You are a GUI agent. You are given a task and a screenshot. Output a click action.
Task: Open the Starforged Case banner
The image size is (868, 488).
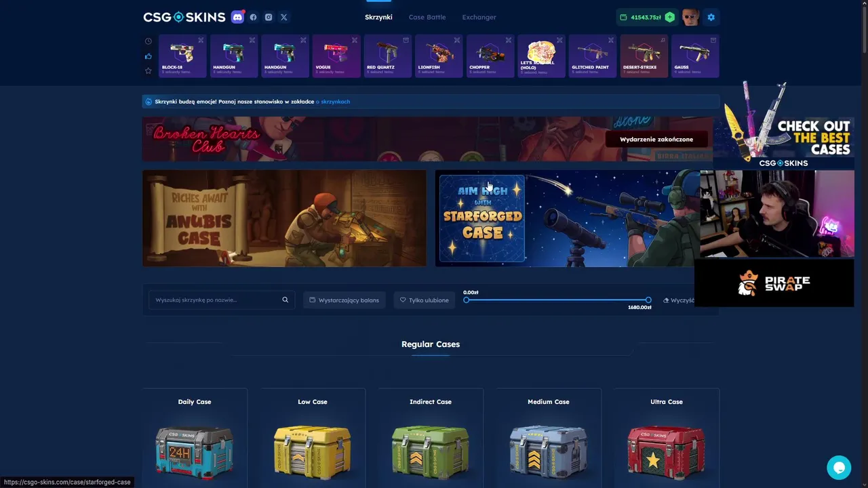pos(567,218)
